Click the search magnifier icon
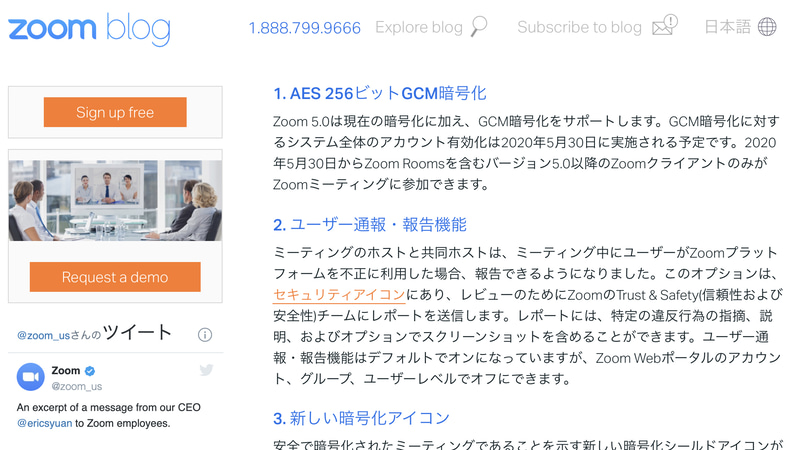800x450 pixels. click(x=479, y=27)
